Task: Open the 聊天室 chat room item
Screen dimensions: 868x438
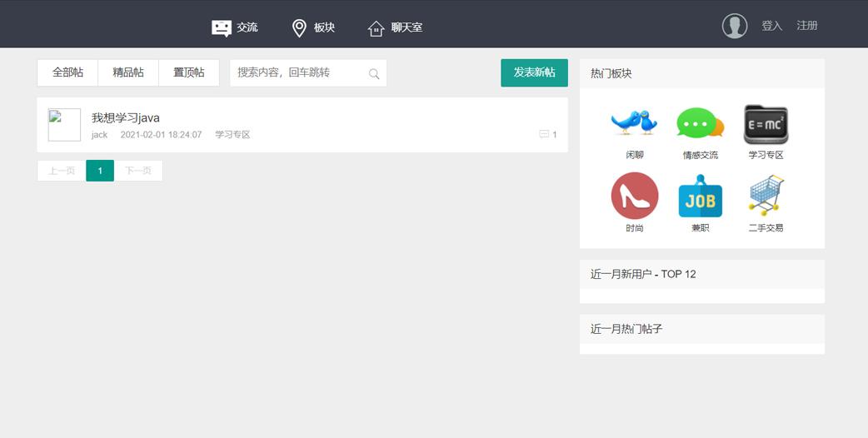Action: pos(396,27)
